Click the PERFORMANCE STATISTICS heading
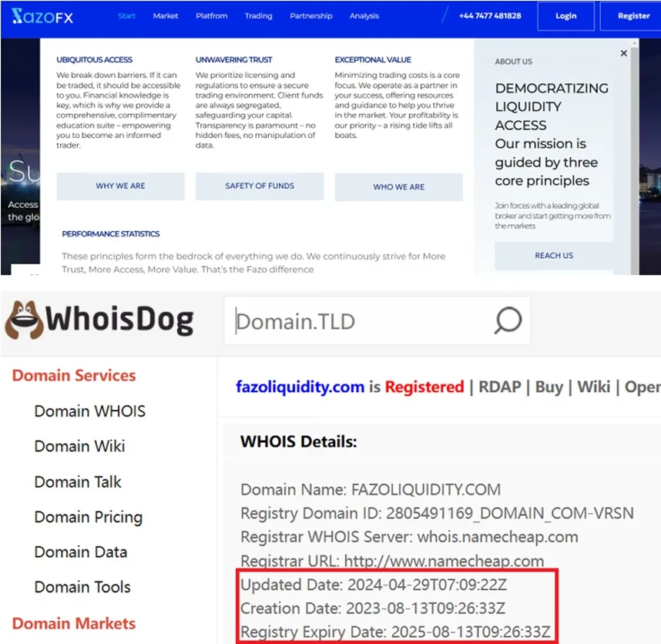The image size is (661, 644). [111, 234]
